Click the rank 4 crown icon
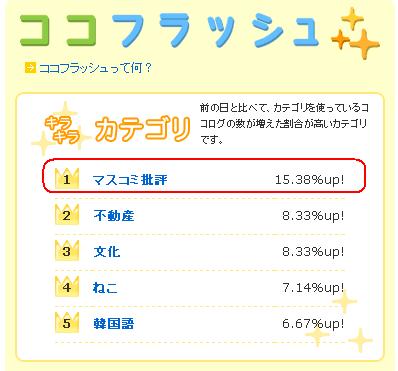 [x=67, y=287]
